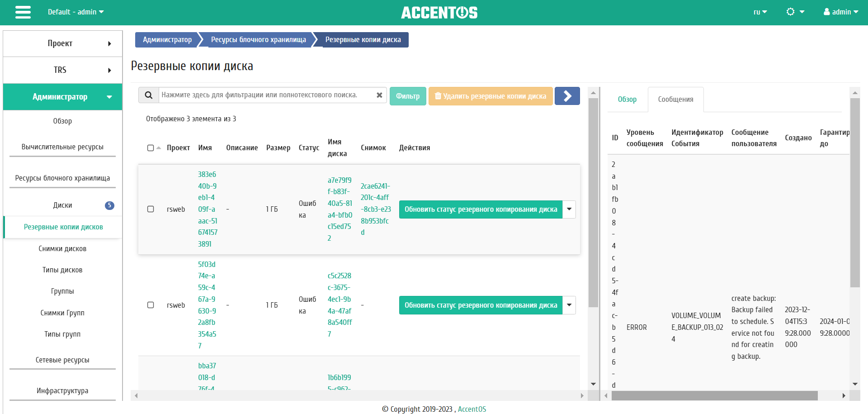Click the sort arrow next to header checkbox
868x414 pixels.
(x=159, y=148)
